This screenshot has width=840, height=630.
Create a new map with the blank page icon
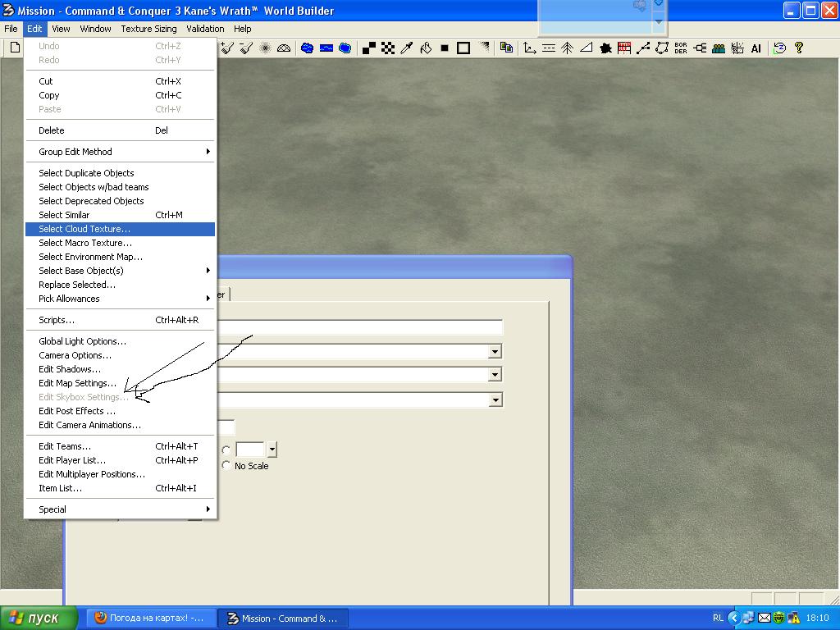pyautogui.click(x=15, y=48)
